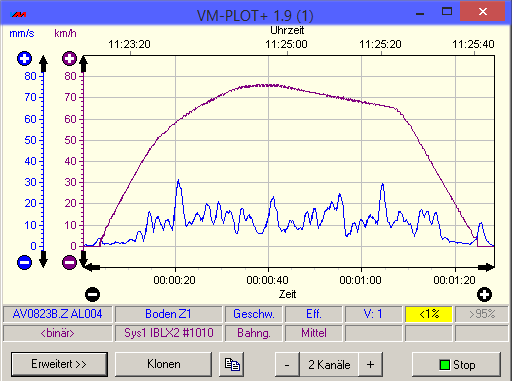Screen dimensions: 512x381
Task: Click the yellow <1% indicator
Action: point(429,314)
